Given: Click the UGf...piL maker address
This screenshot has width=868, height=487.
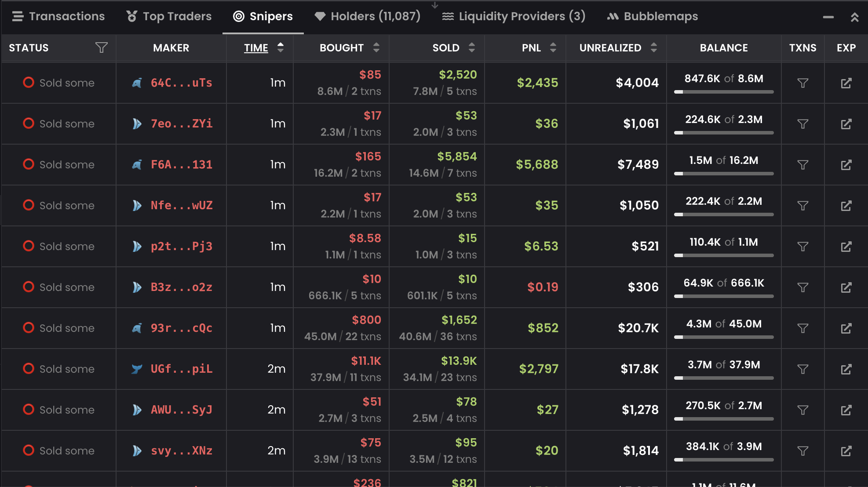Looking at the screenshot, I should tap(182, 369).
